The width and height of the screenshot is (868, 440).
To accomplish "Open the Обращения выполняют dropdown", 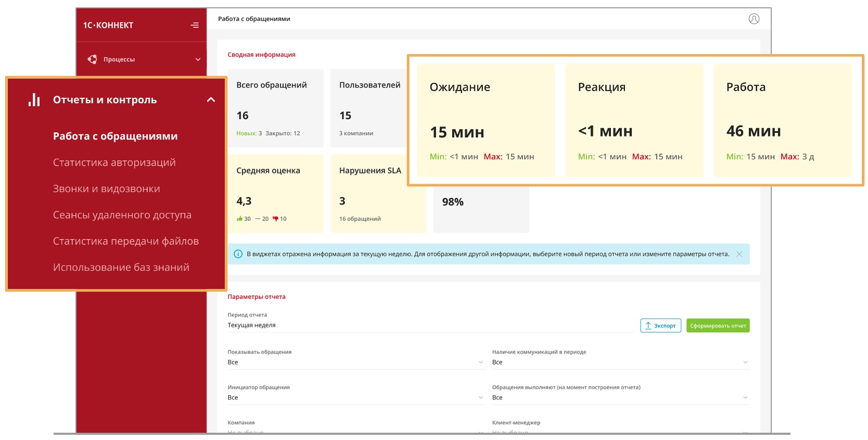I will [620, 398].
